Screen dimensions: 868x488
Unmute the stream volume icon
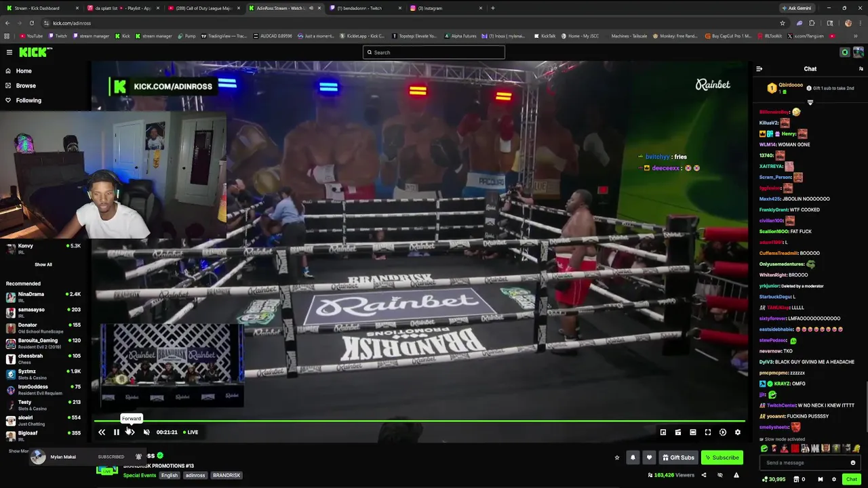(x=146, y=432)
